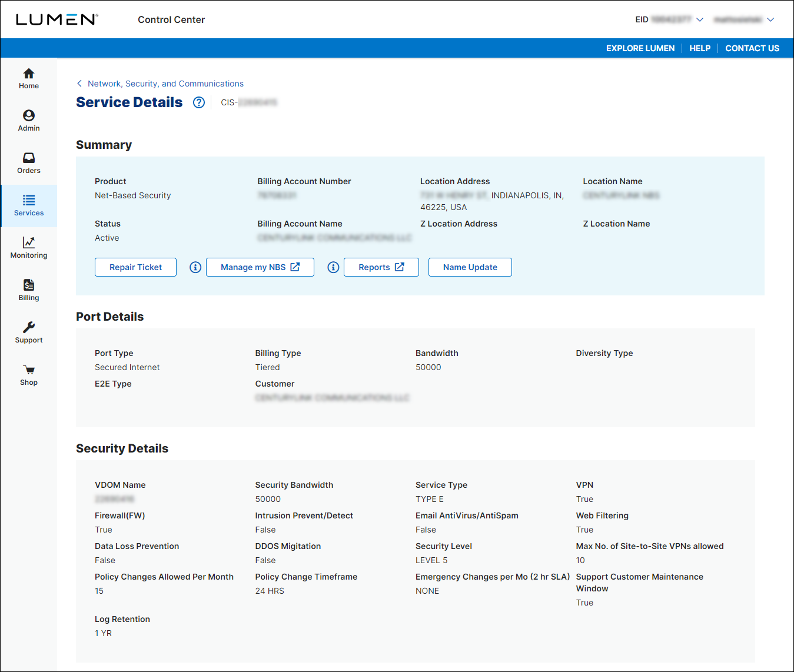Screen dimensions: 794x672
Task: Click the Security Bandwidth value 50000
Action: point(268,499)
